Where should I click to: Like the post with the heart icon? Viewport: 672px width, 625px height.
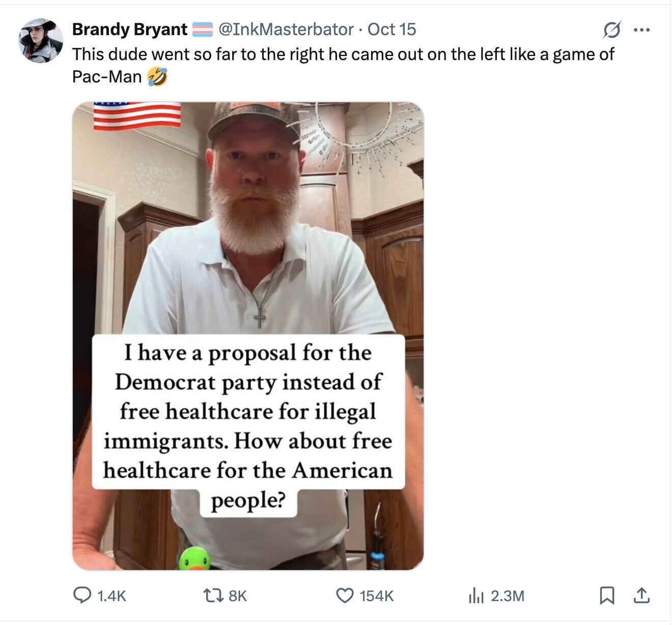pyautogui.click(x=345, y=595)
